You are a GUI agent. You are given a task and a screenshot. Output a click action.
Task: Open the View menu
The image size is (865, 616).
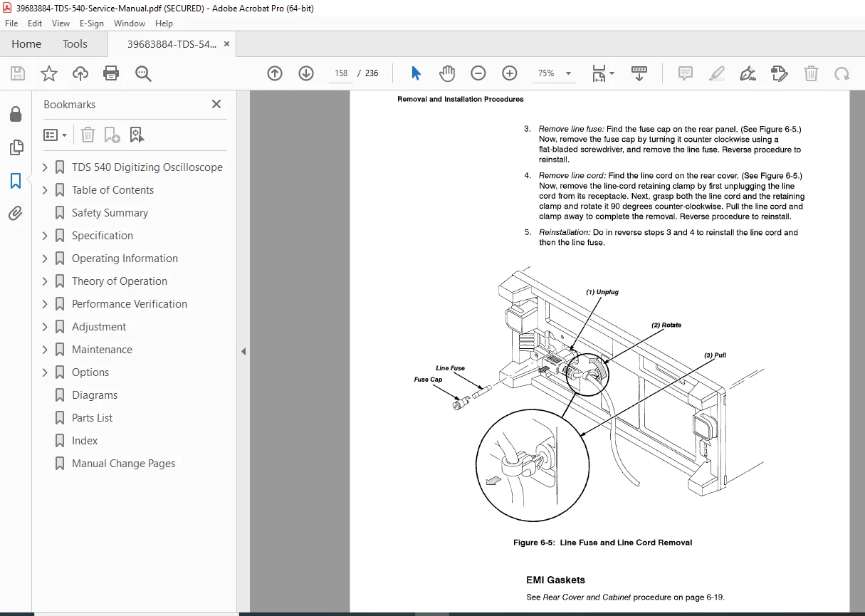(x=61, y=24)
